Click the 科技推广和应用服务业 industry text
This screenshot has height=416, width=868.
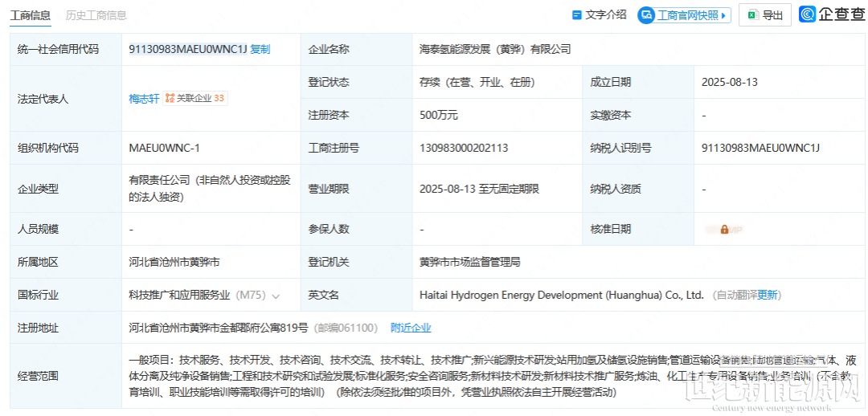(x=179, y=295)
